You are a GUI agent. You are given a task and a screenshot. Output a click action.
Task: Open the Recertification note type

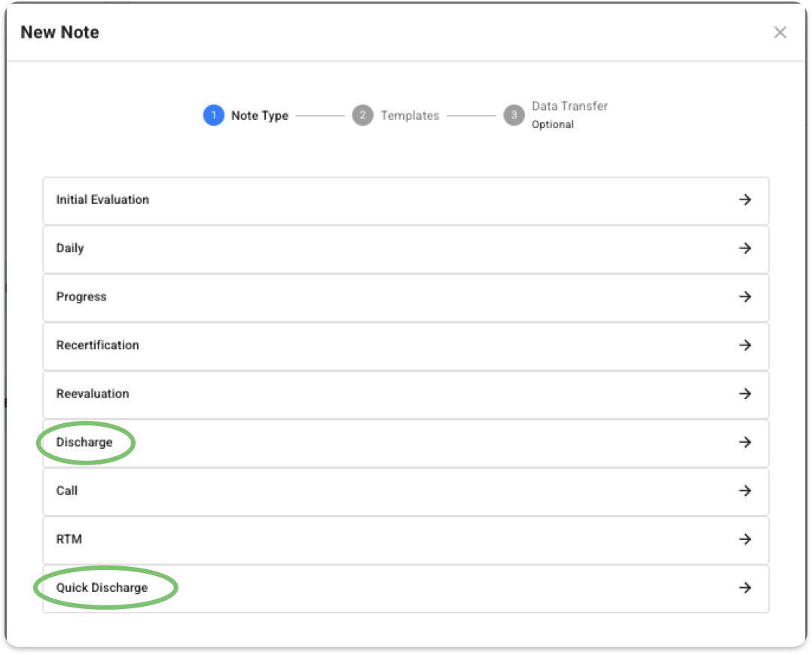(x=405, y=346)
